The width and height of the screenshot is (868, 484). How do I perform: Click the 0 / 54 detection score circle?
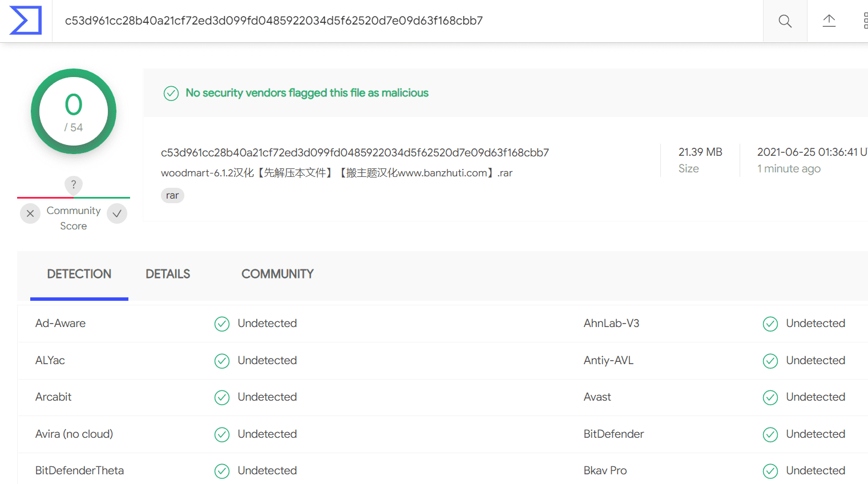tap(74, 111)
